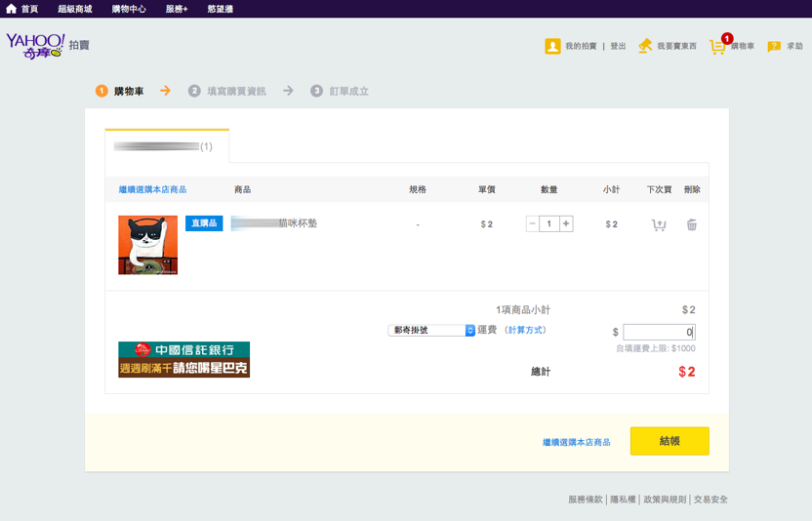
Task: Open the 郵寄掛號 shipping method dropdown
Action: (x=431, y=331)
